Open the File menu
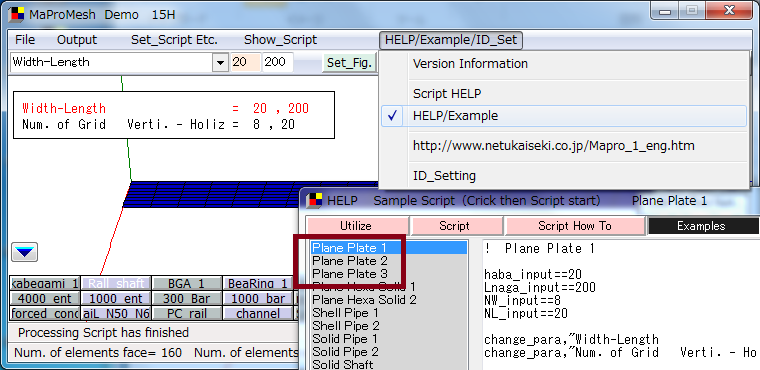The width and height of the screenshot is (760, 370). 25,40
